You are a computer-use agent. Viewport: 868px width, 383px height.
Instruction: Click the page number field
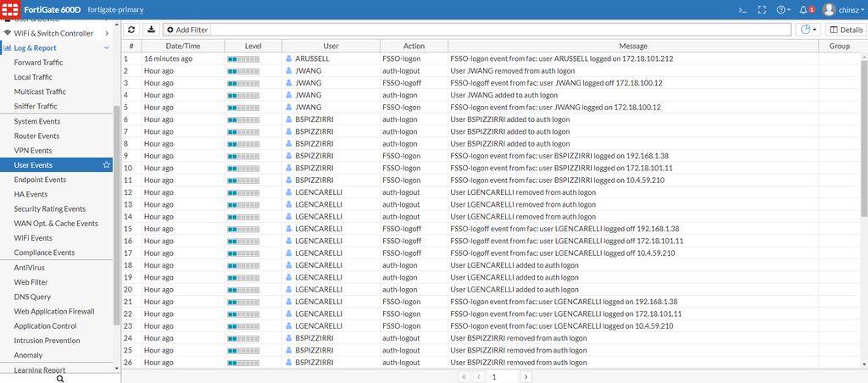(x=503, y=377)
